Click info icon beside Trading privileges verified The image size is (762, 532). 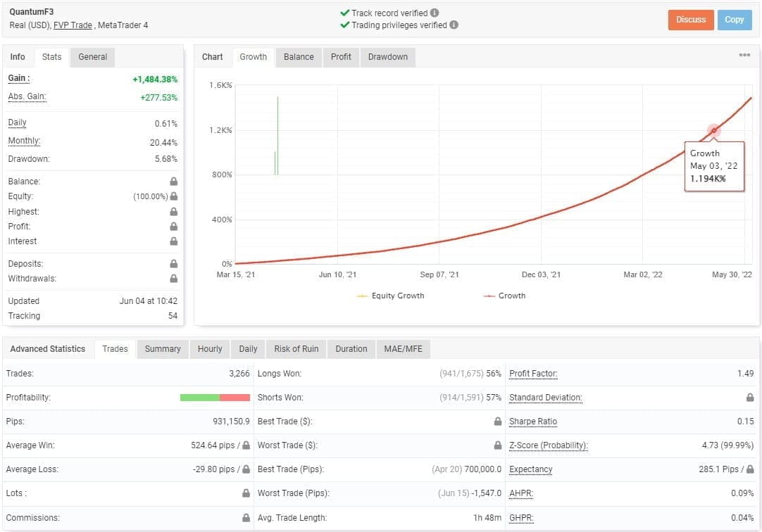(x=454, y=25)
